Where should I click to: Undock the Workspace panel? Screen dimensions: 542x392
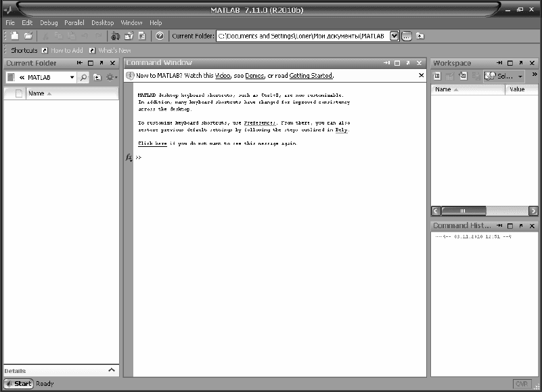(x=521, y=63)
